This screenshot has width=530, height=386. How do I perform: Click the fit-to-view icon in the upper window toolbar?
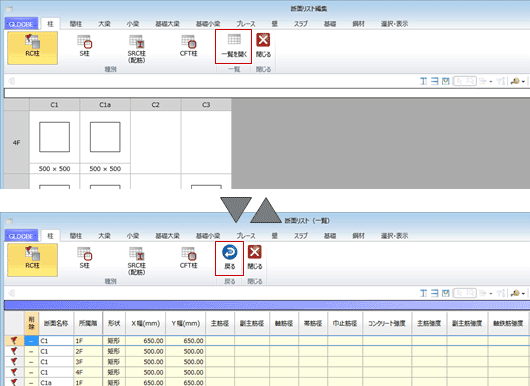[x=445, y=81]
